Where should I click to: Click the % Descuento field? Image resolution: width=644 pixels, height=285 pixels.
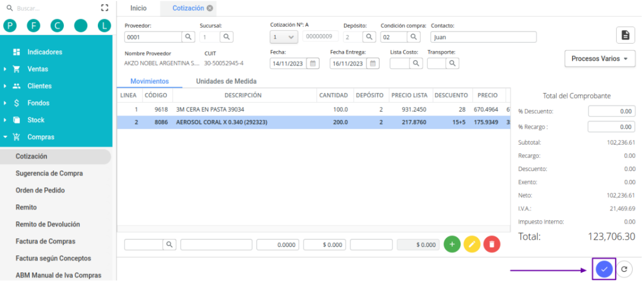(611, 112)
